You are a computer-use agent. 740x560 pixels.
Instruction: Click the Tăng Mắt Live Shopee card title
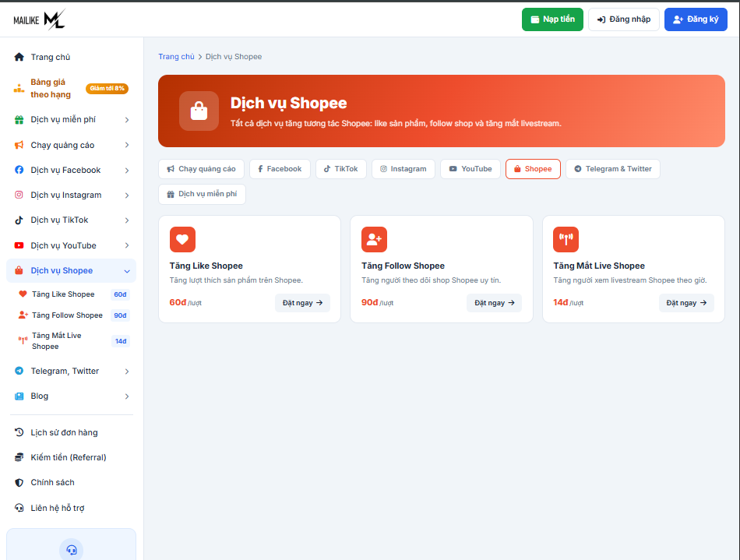[599, 266]
